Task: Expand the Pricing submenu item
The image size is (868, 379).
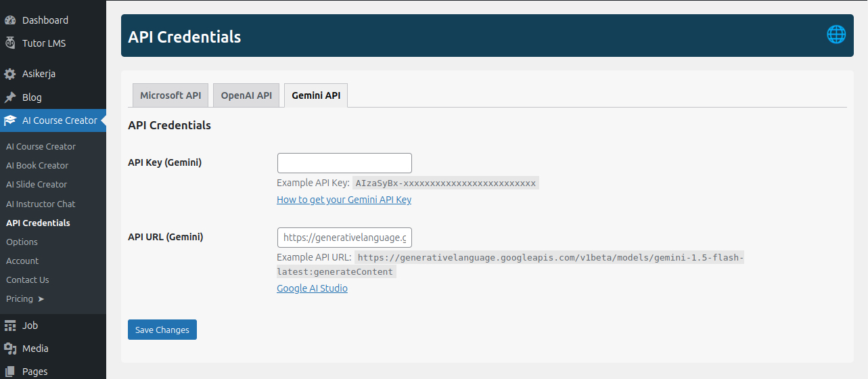Action: (x=25, y=298)
